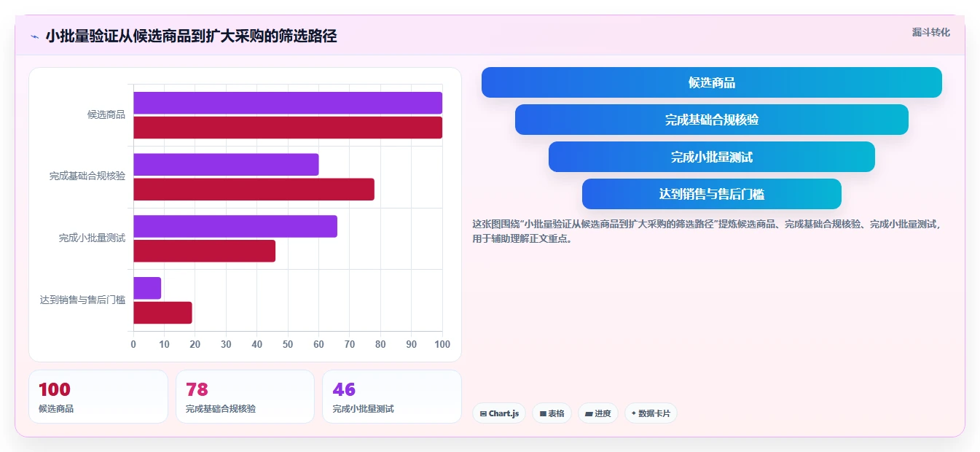Image resolution: width=980 pixels, height=452 pixels.
Task: Click the 完成小批量测试 y-axis label in chart
Action: pyautogui.click(x=93, y=238)
